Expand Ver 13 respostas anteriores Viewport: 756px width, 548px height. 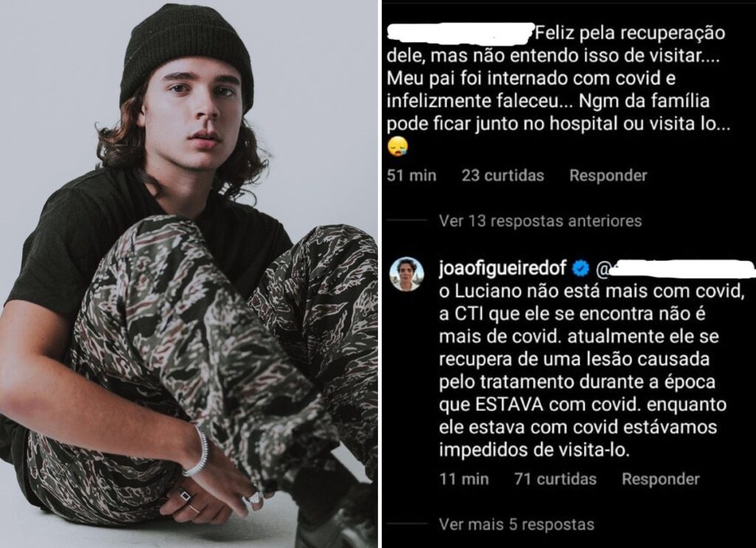click(540, 221)
